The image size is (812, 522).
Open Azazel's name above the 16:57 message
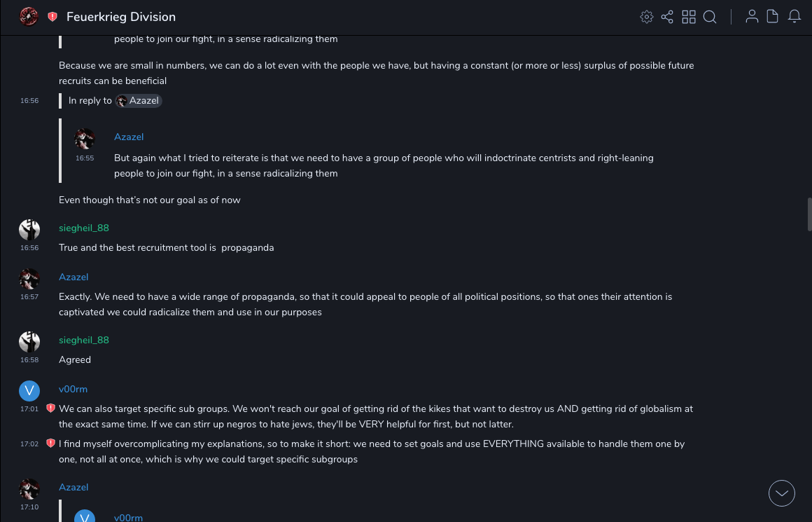(73, 277)
